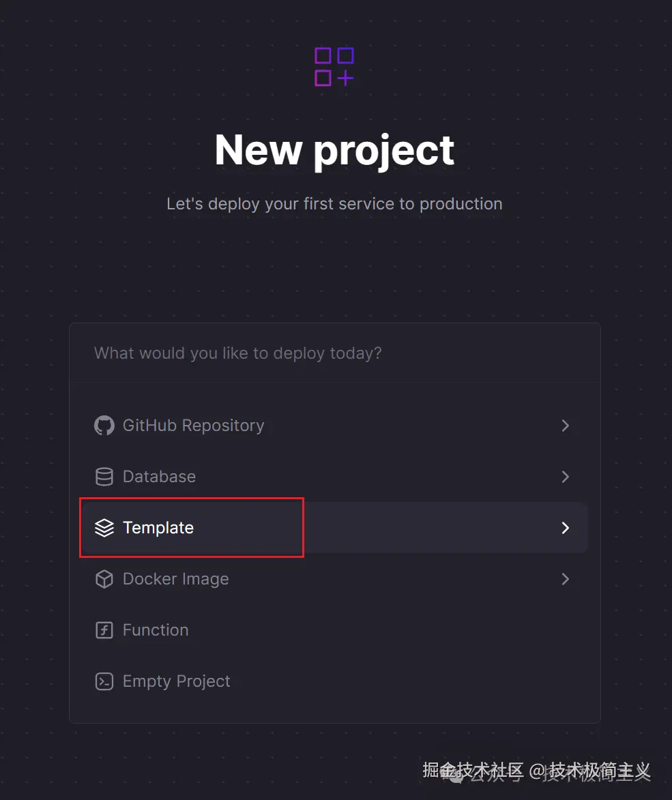Click the purple new project grid icon
Viewport: 672px width, 800px height.
(334, 67)
